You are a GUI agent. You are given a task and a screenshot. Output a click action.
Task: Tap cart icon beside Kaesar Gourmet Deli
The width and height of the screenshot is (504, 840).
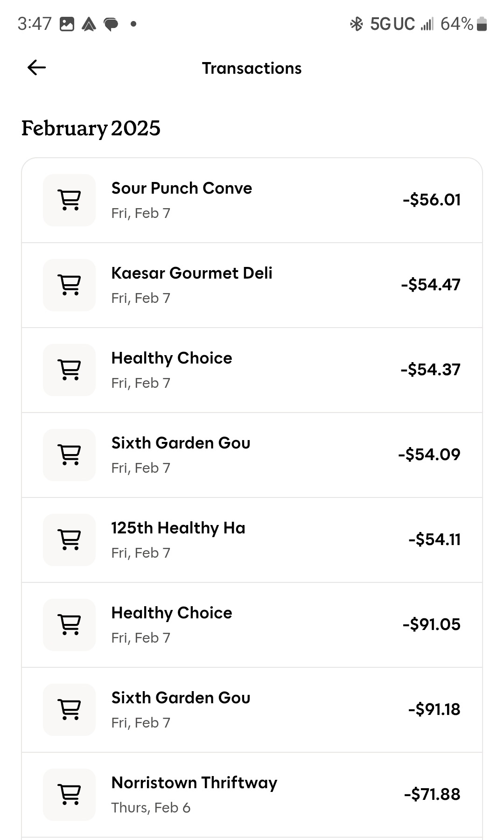click(x=69, y=285)
